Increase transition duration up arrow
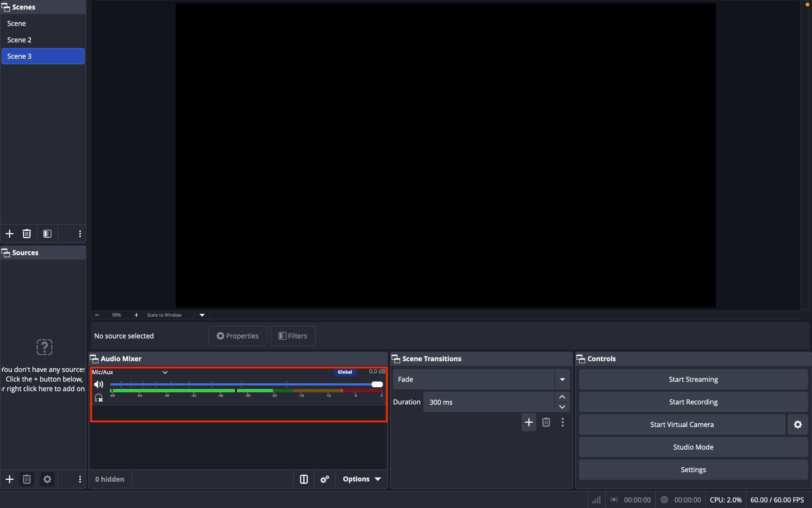The width and height of the screenshot is (812, 508). click(562, 397)
